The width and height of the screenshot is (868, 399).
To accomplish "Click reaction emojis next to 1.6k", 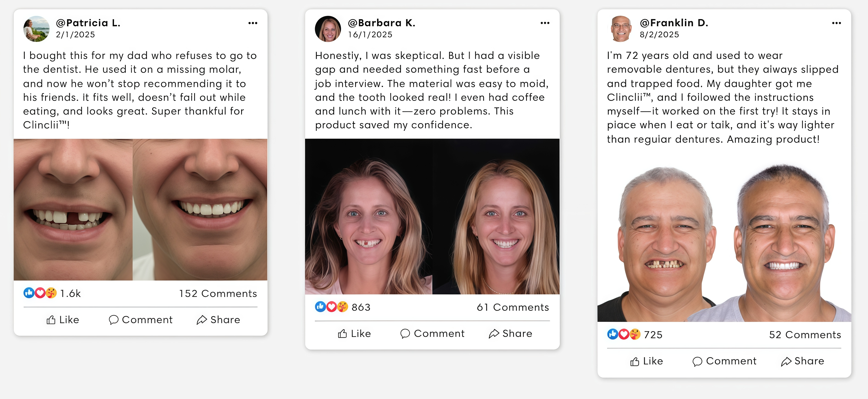I will (x=40, y=293).
